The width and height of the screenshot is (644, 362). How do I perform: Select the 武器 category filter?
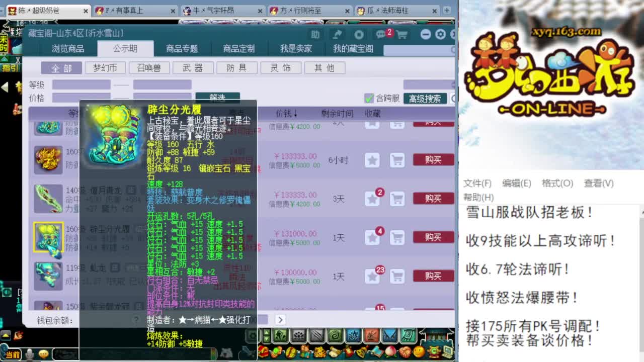(x=193, y=68)
